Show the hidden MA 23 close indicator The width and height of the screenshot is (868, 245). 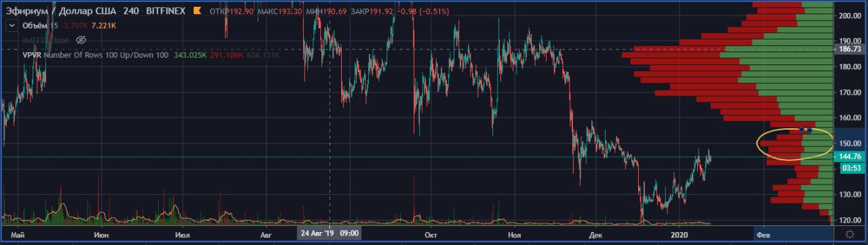click(81, 40)
